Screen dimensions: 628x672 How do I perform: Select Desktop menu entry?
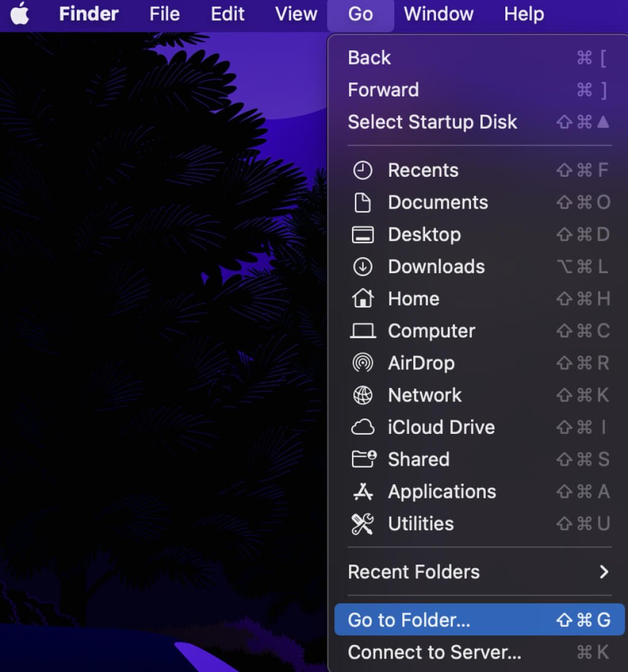point(480,235)
